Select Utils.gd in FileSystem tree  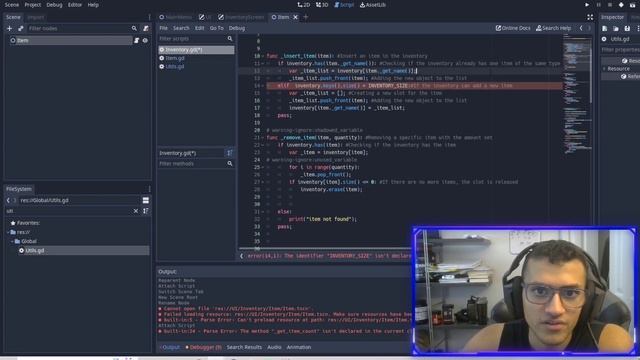pos(83,251)
